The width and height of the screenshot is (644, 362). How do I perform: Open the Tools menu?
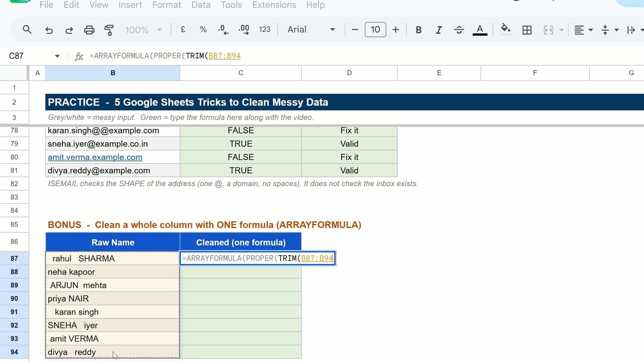231,5
